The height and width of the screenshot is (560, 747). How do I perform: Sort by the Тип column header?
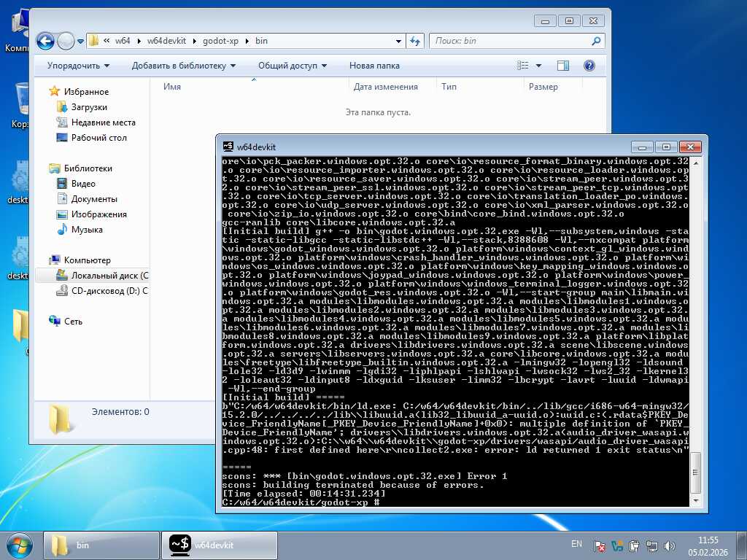coord(449,87)
